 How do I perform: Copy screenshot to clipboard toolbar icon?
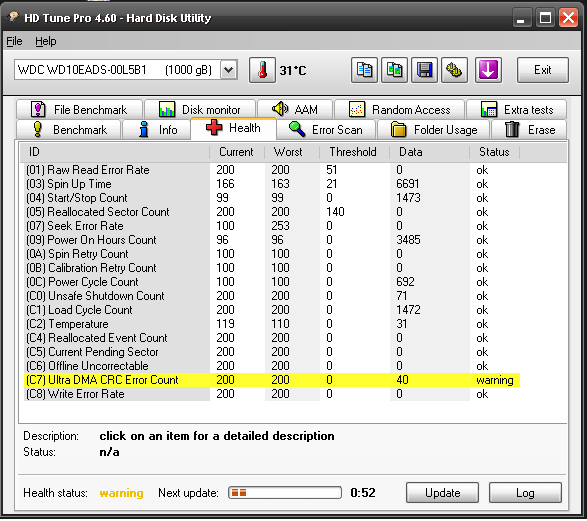pos(394,70)
